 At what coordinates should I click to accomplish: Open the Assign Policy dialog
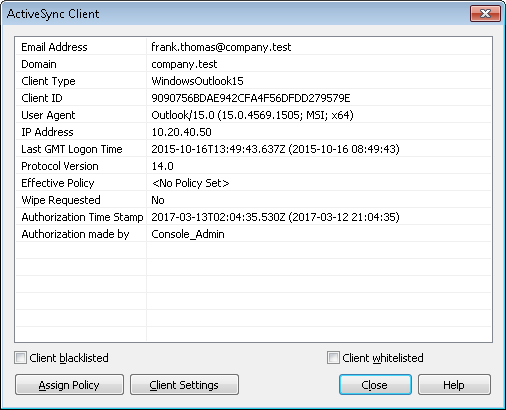[69, 385]
